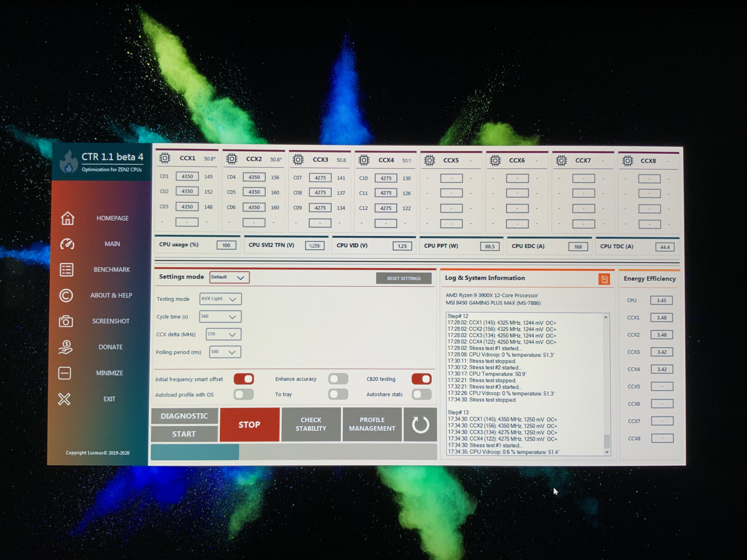
Task: Click the CPU usage value field
Action: coord(226,245)
